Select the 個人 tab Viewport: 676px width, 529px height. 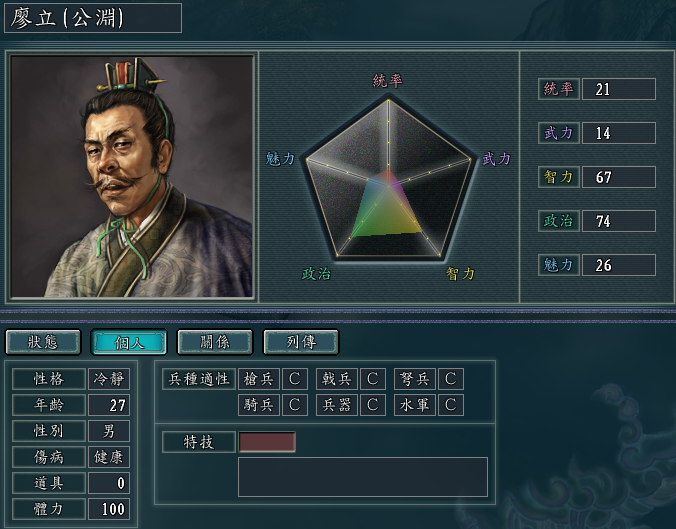(129, 342)
